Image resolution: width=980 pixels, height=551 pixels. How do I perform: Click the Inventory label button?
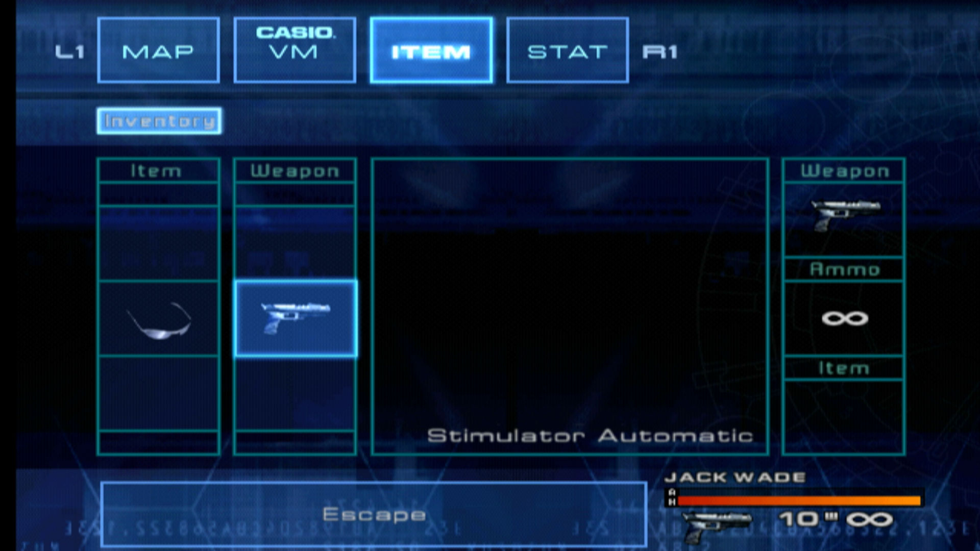click(160, 121)
